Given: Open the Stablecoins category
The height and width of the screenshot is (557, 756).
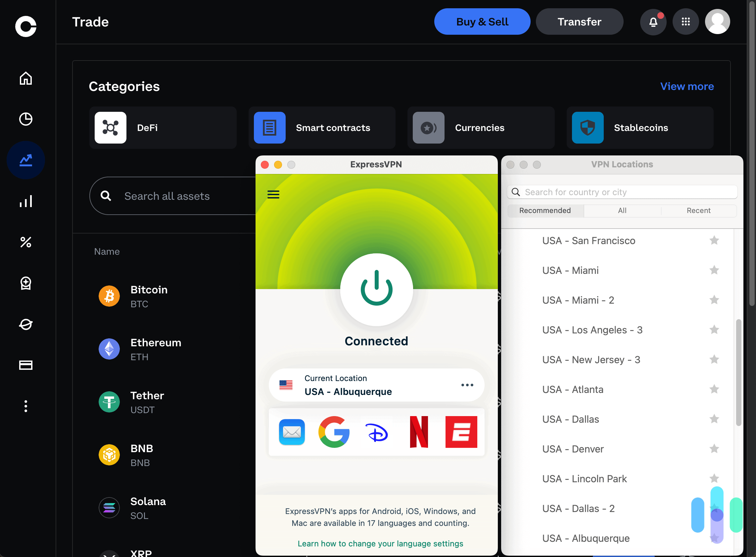Looking at the screenshot, I should coord(640,128).
